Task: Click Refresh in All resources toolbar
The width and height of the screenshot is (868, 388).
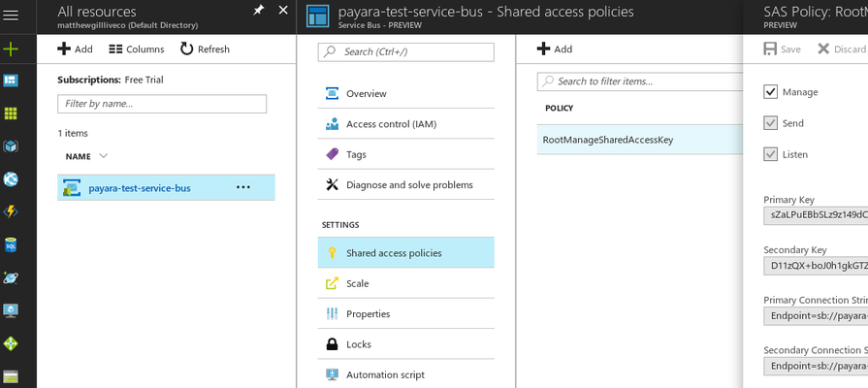Action: point(205,49)
